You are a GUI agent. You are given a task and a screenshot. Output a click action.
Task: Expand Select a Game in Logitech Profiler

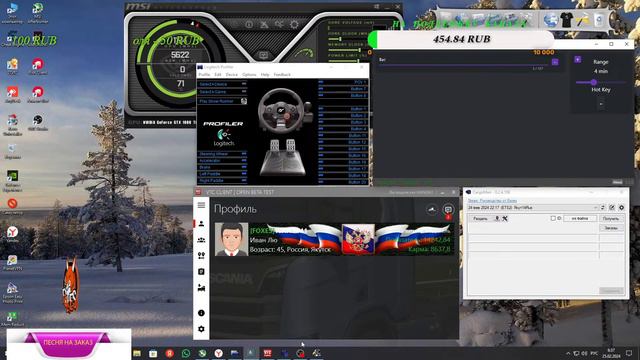[x=222, y=92]
